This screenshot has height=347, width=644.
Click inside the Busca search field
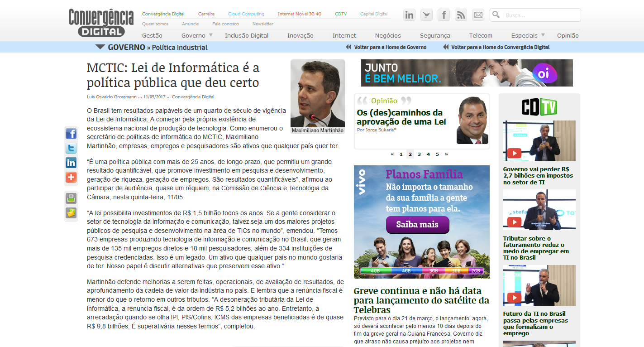tap(541, 15)
